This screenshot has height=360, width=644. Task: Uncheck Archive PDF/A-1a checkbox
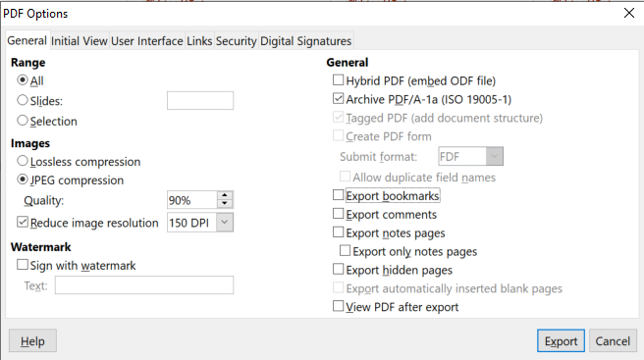tap(338, 99)
